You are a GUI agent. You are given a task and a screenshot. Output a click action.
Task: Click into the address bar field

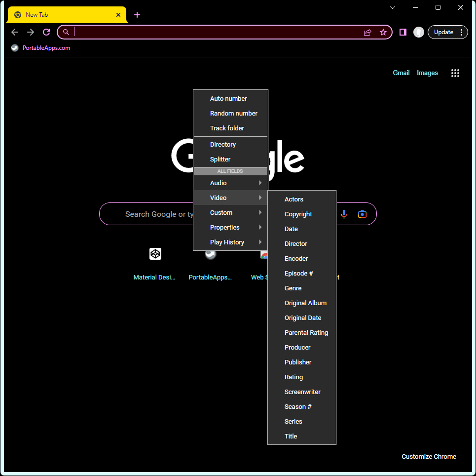[217, 32]
